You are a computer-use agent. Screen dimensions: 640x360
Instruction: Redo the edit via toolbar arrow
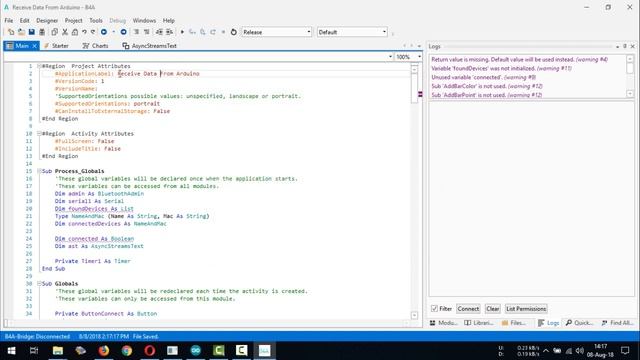(93, 32)
